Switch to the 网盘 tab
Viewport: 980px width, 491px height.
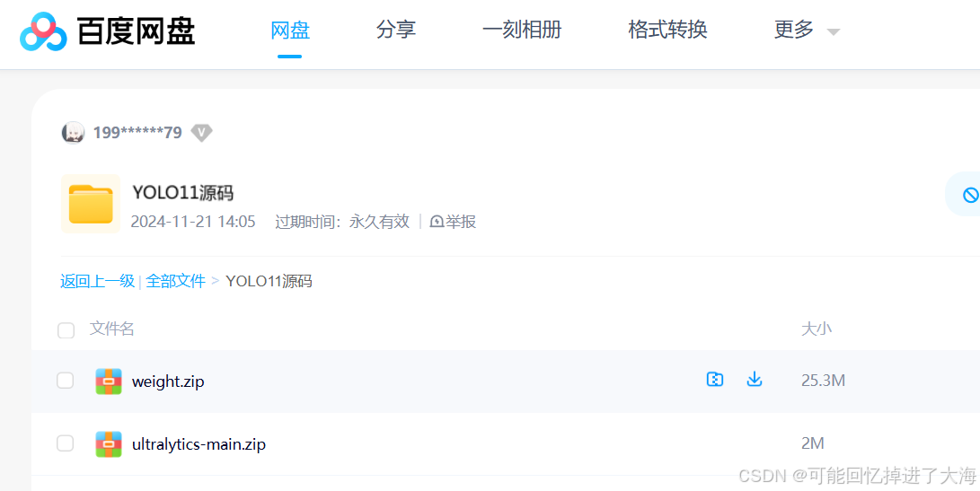(290, 30)
